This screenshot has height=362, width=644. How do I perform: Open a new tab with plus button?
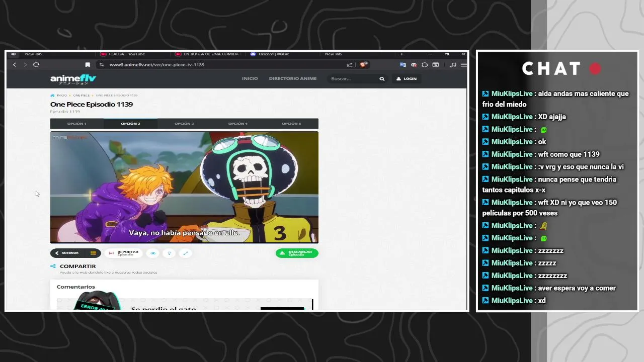[x=401, y=54]
